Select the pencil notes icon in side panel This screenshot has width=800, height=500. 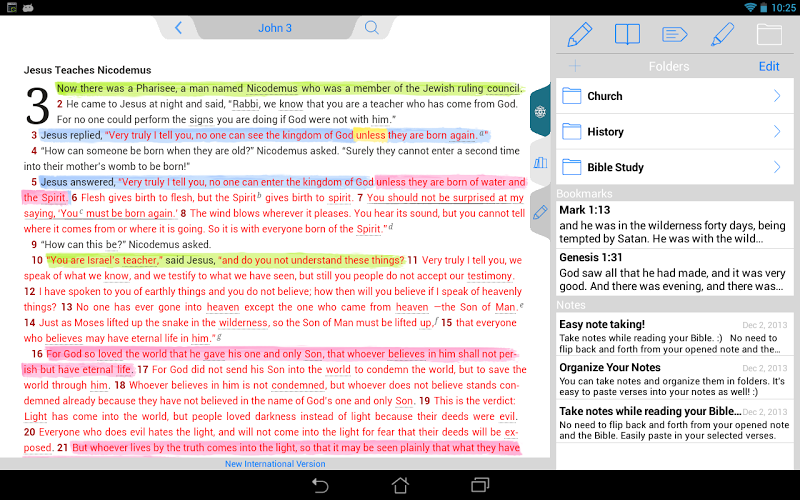click(580, 35)
